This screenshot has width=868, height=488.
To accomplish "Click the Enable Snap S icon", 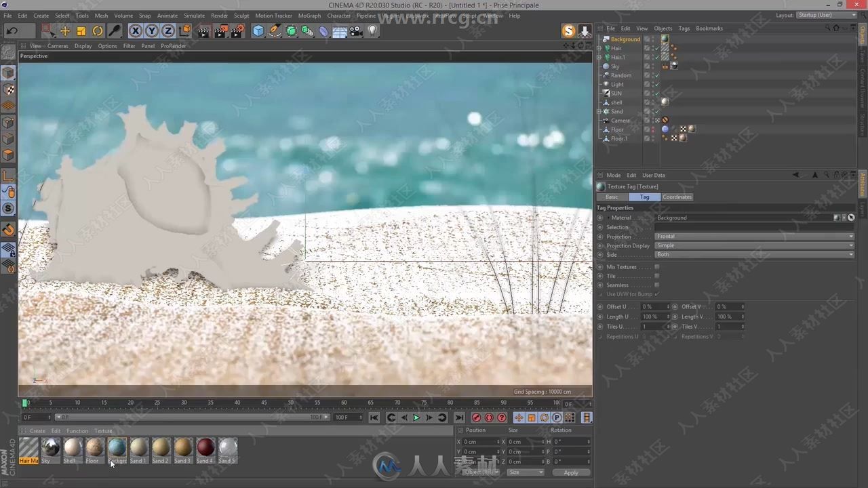I will pos(9,209).
